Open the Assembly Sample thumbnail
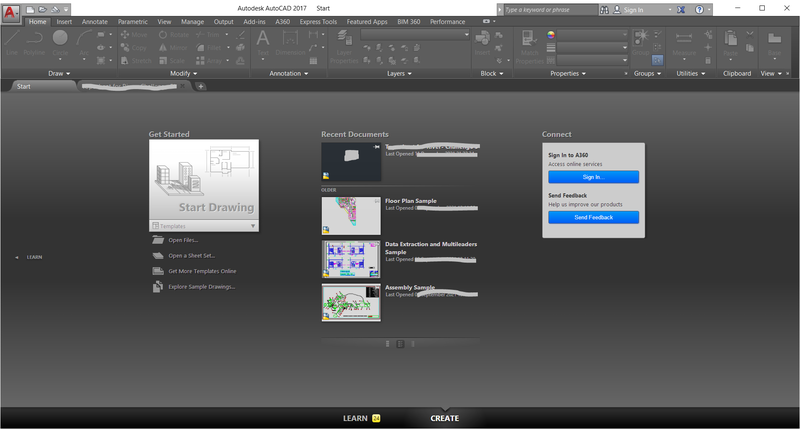The height and width of the screenshot is (429, 800). pyautogui.click(x=351, y=302)
